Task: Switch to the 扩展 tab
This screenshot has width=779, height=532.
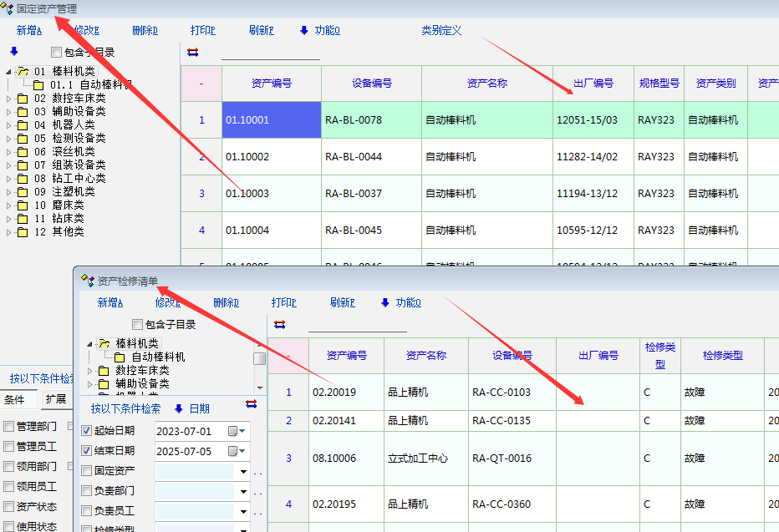Action: click(x=56, y=399)
